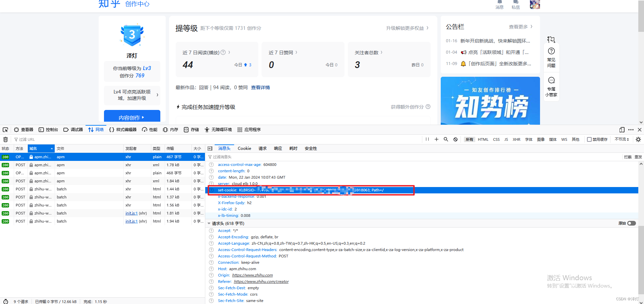Filter requests by HTML type
The width and height of the screenshot is (644, 304).
point(483,139)
